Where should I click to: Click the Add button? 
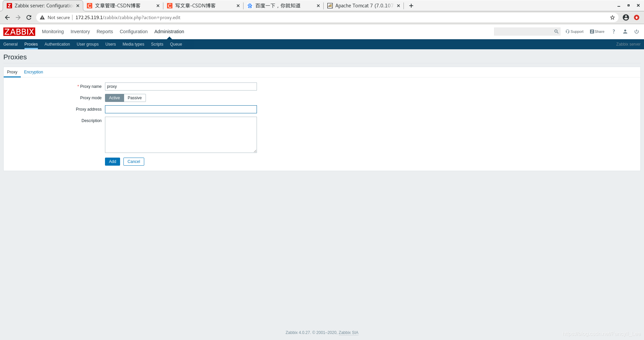click(x=112, y=162)
